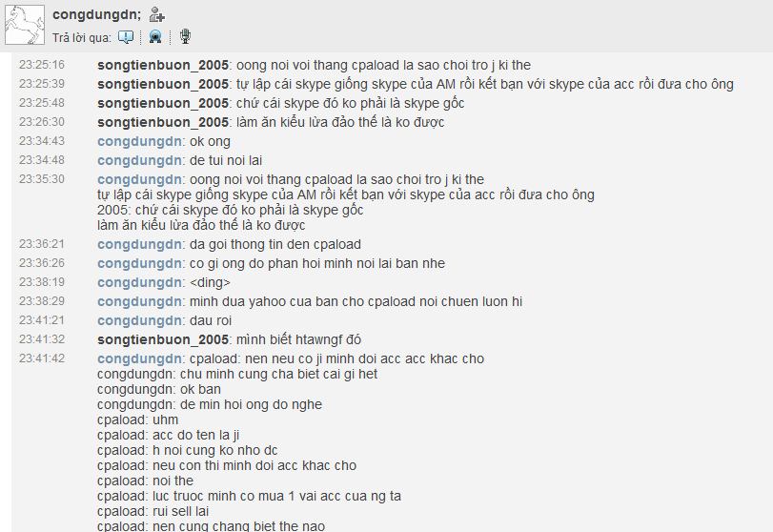The height and width of the screenshot is (532, 773).
Task: Click the 23:35:30 timestamp
Action: tap(42, 179)
